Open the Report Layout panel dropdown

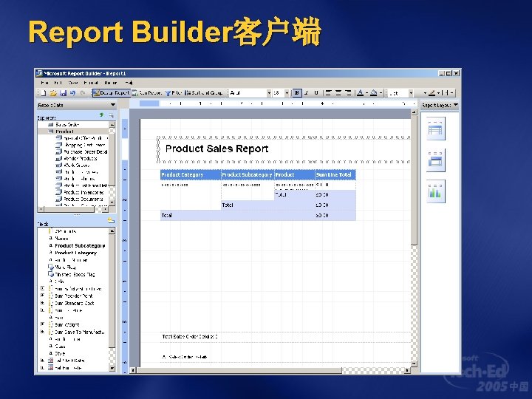pos(455,105)
